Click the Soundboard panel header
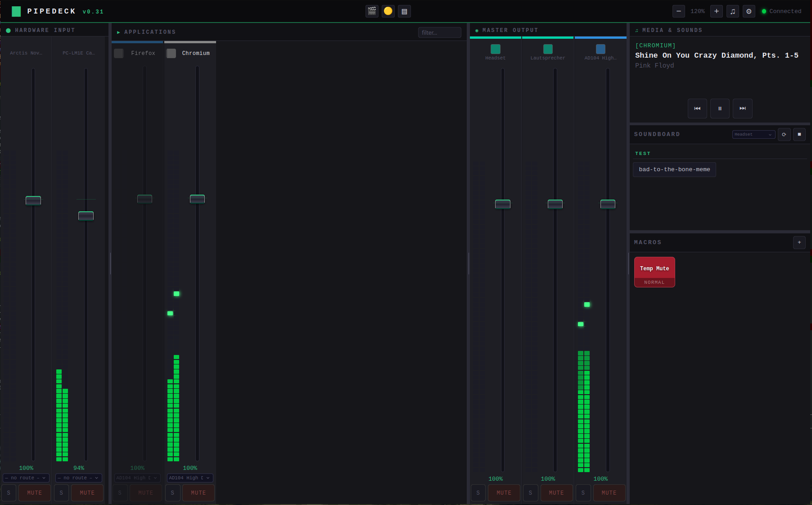Screen dimensions: 812x505 pyautogui.click(x=657, y=134)
